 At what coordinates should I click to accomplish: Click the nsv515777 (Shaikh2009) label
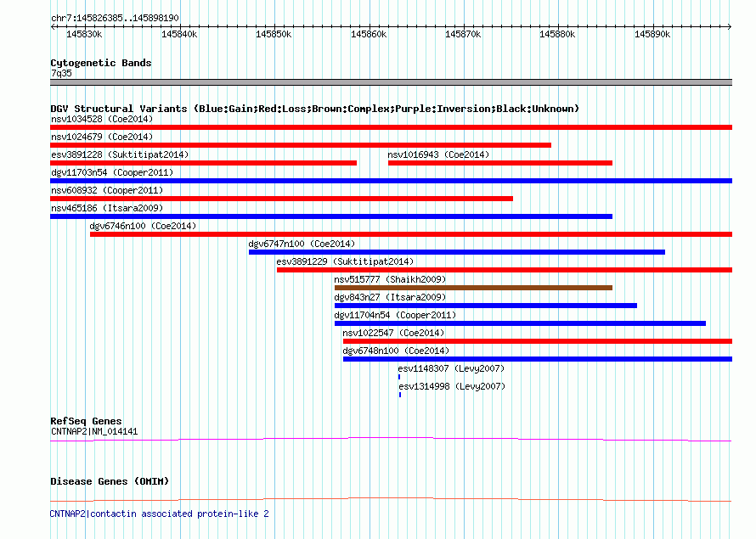(x=390, y=279)
